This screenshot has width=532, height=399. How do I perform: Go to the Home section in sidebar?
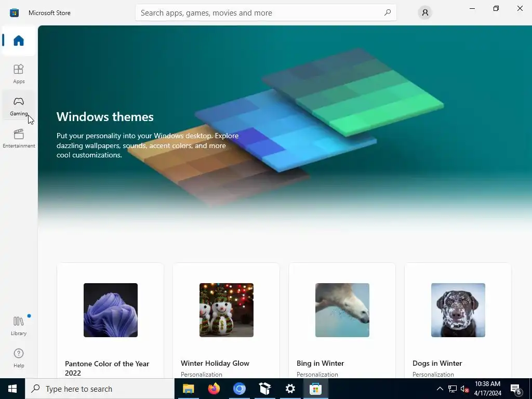point(19,41)
